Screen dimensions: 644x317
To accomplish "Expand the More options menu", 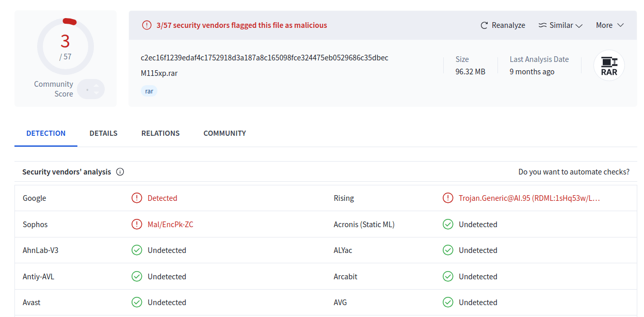I will pyautogui.click(x=609, y=25).
